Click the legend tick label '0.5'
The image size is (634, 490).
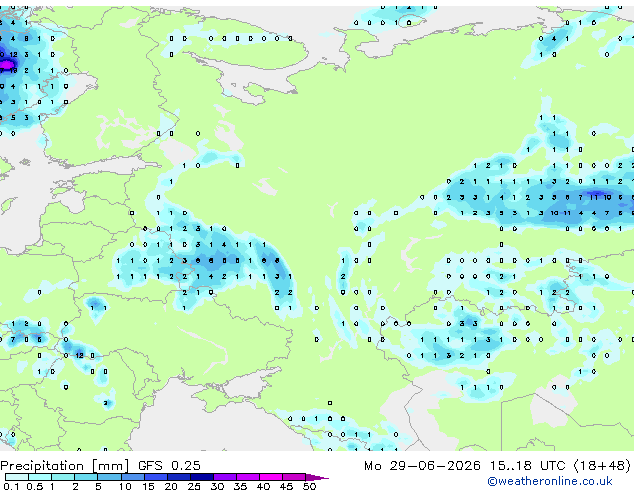(35, 486)
